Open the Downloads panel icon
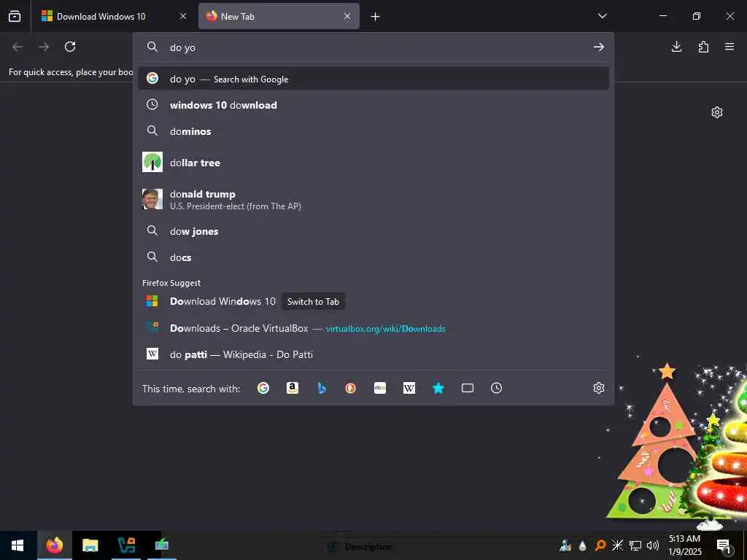Screen dimensions: 747x560 (676, 47)
